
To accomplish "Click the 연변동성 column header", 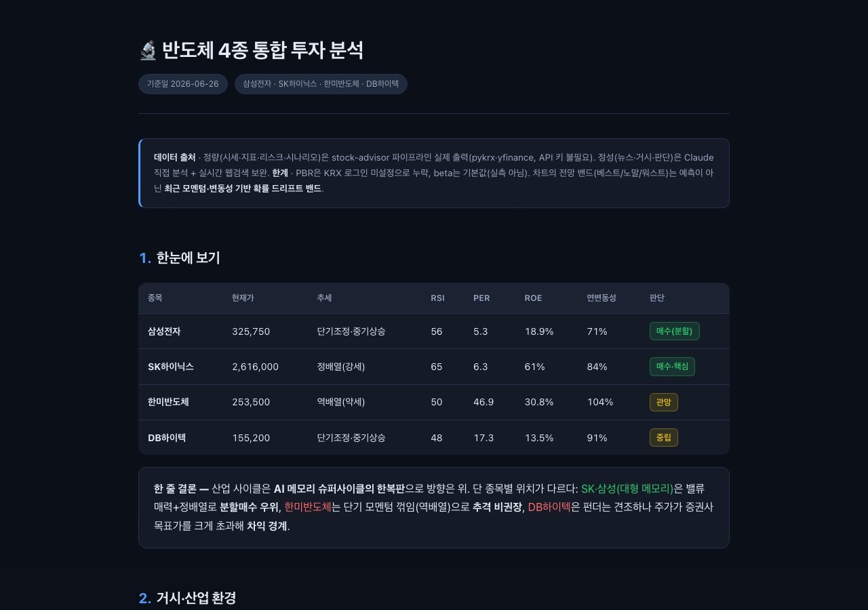I will click(601, 298).
